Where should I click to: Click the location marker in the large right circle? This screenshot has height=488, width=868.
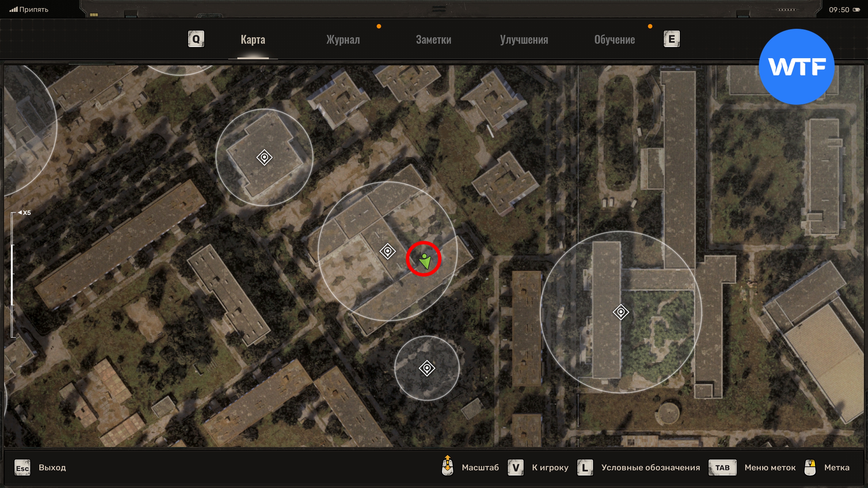click(621, 312)
